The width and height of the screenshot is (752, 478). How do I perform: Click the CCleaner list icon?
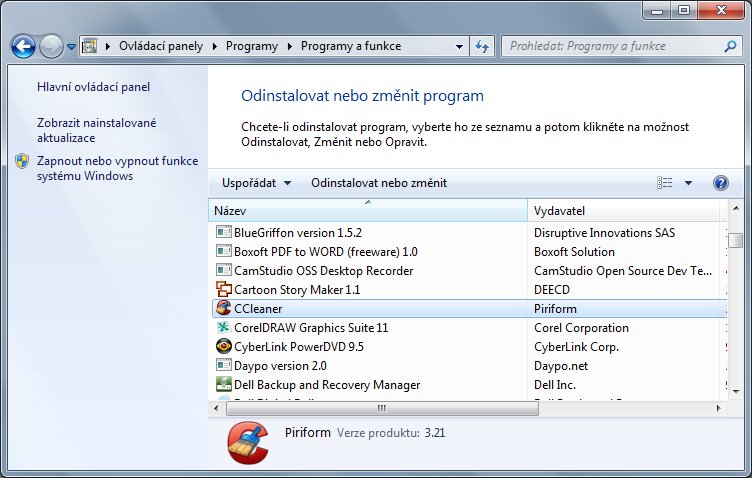[223, 308]
